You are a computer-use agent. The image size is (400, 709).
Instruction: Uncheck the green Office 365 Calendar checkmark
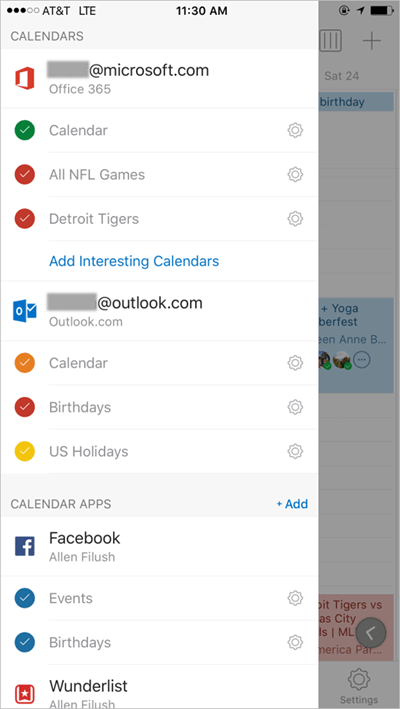tap(25, 130)
